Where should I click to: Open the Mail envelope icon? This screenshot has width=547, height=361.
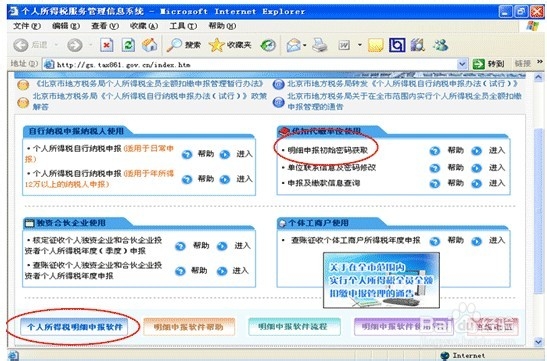294,45
